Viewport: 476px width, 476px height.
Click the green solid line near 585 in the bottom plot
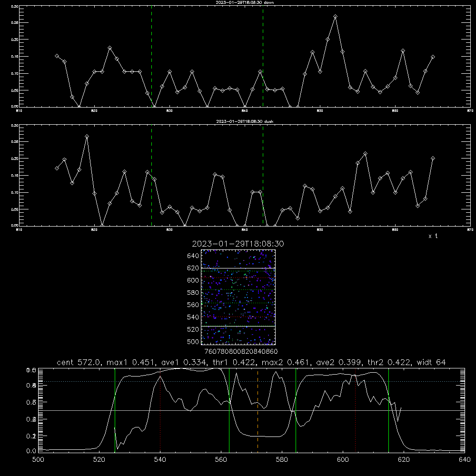click(x=296, y=410)
